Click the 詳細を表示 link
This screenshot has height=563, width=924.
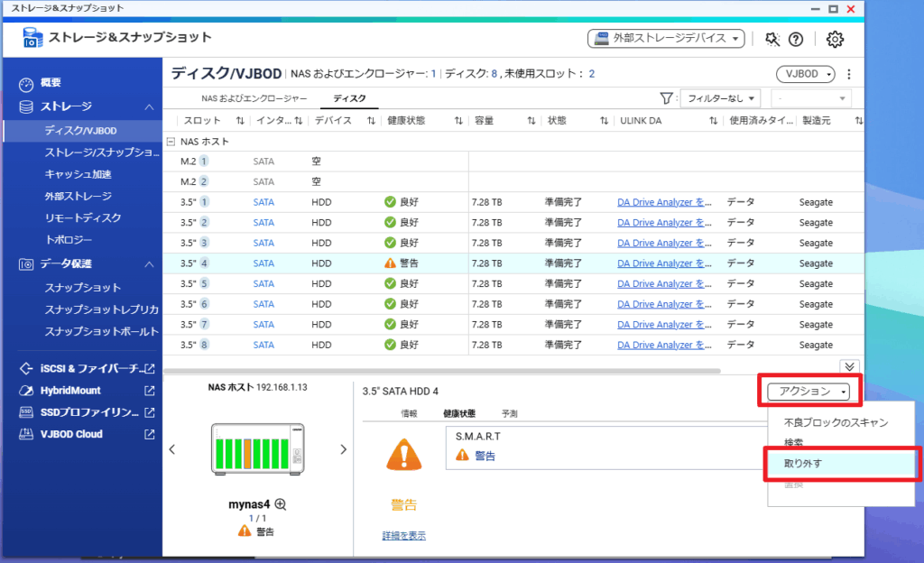(403, 535)
